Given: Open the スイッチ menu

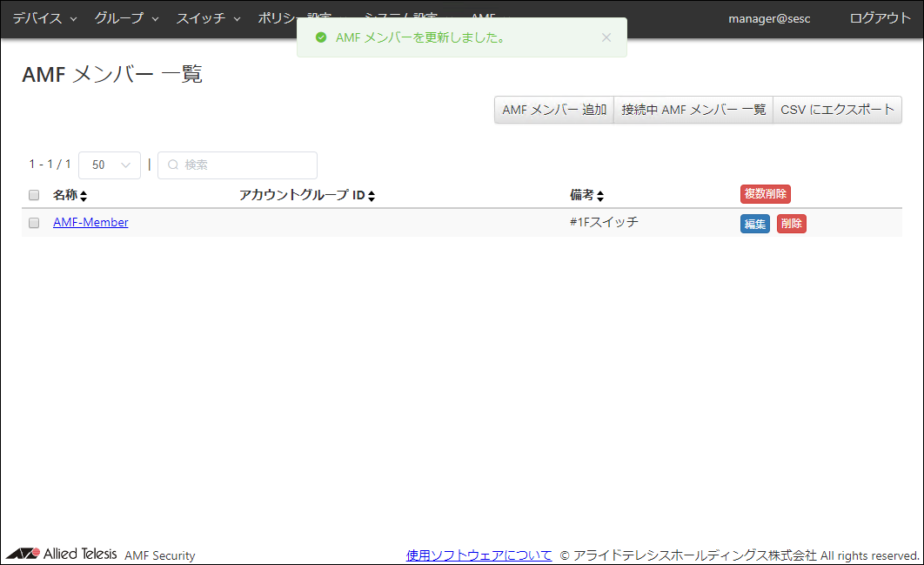Looking at the screenshot, I should [x=208, y=18].
